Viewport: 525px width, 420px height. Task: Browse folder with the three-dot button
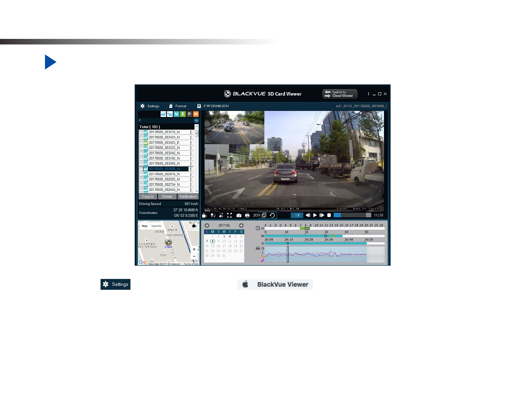pos(196,121)
